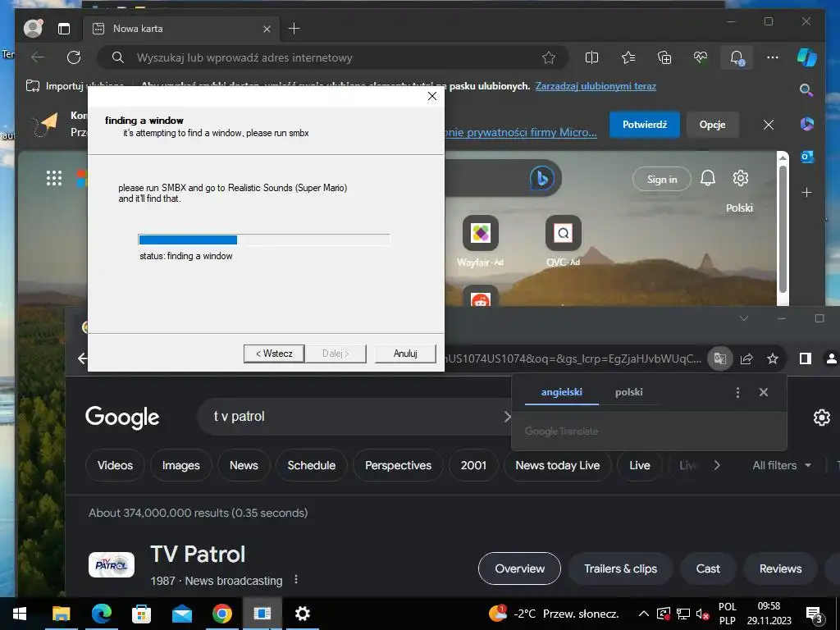This screenshot has width=840, height=630.
Task: Bookmark this page in Chrome
Action: coord(773,358)
